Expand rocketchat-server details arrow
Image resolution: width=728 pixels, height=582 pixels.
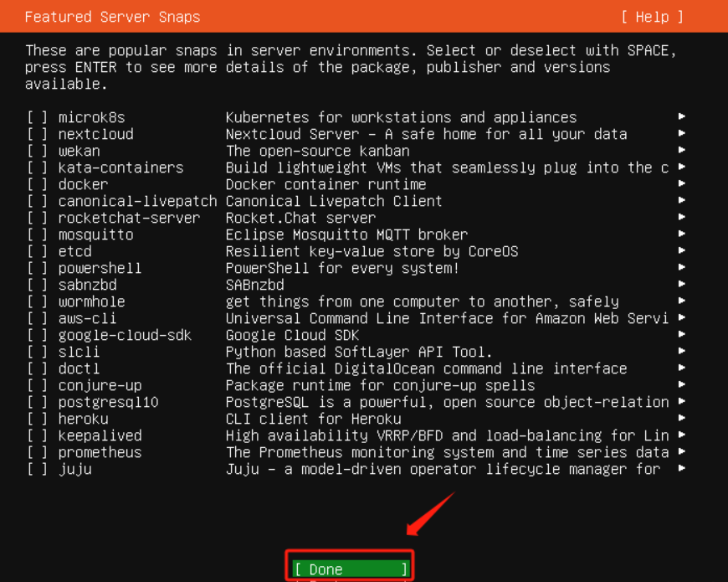(682, 216)
